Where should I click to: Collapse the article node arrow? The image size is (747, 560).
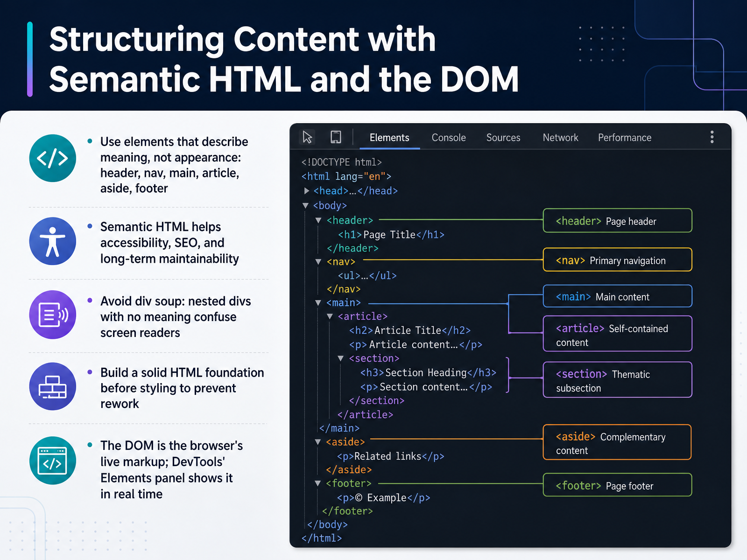click(x=330, y=316)
